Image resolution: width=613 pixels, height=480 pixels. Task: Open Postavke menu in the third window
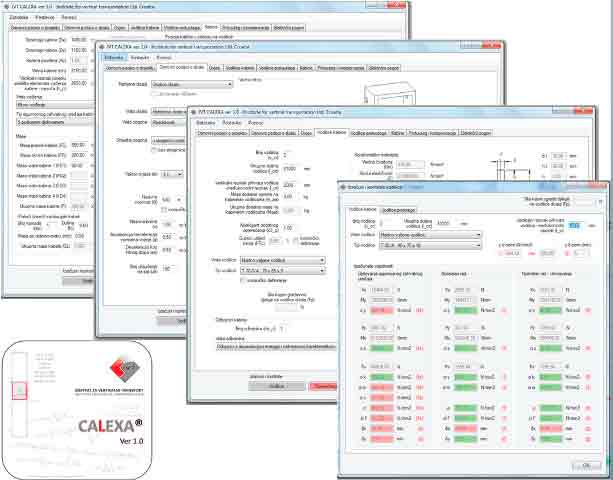click(x=231, y=123)
